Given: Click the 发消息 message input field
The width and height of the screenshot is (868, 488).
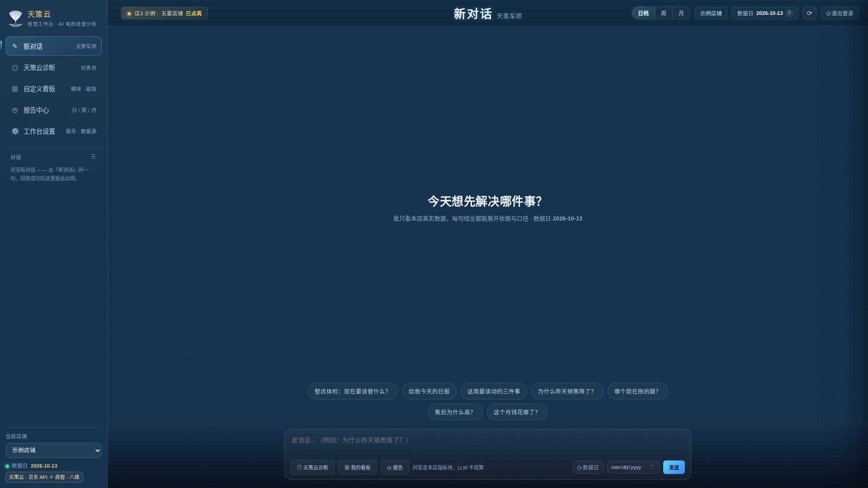Looking at the screenshot, I should [488, 443].
